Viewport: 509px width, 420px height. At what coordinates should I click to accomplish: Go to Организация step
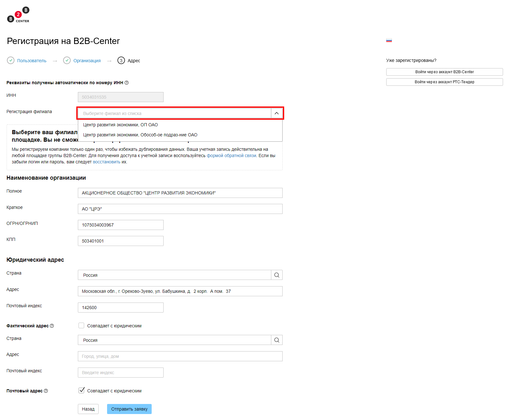click(87, 61)
